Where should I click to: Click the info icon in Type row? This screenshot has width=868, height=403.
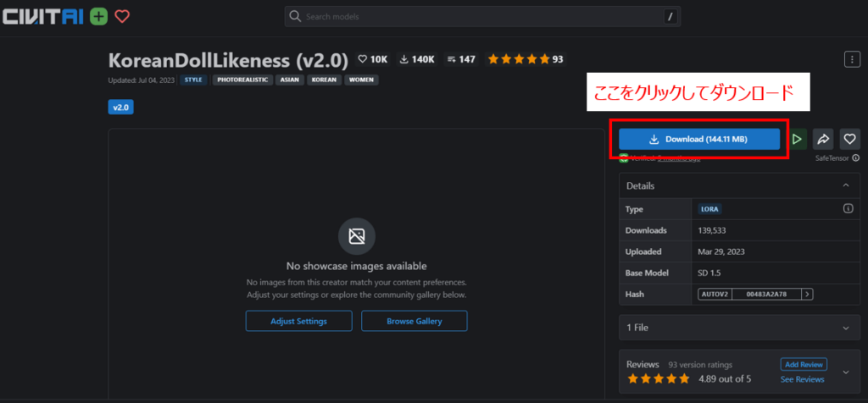tap(848, 209)
